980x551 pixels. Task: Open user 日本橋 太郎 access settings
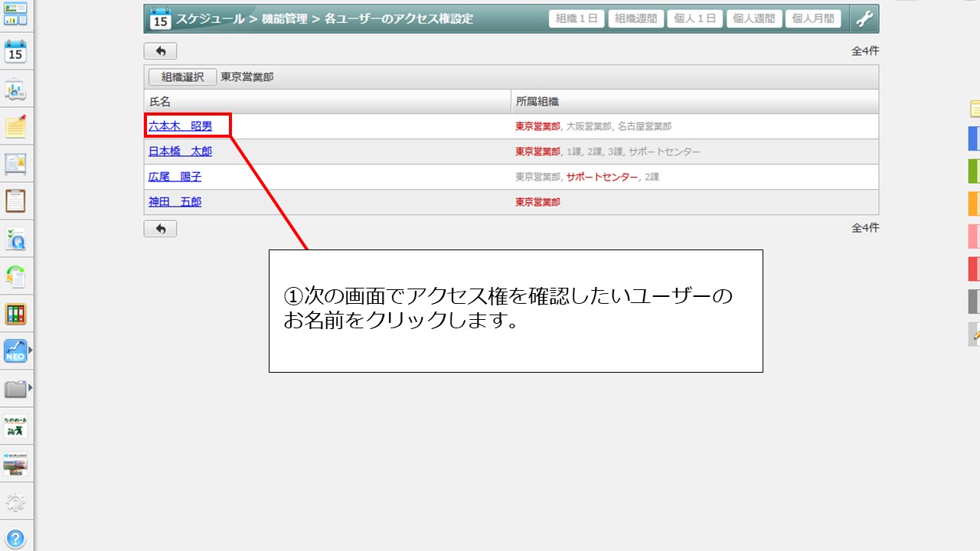(x=180, y=152)
